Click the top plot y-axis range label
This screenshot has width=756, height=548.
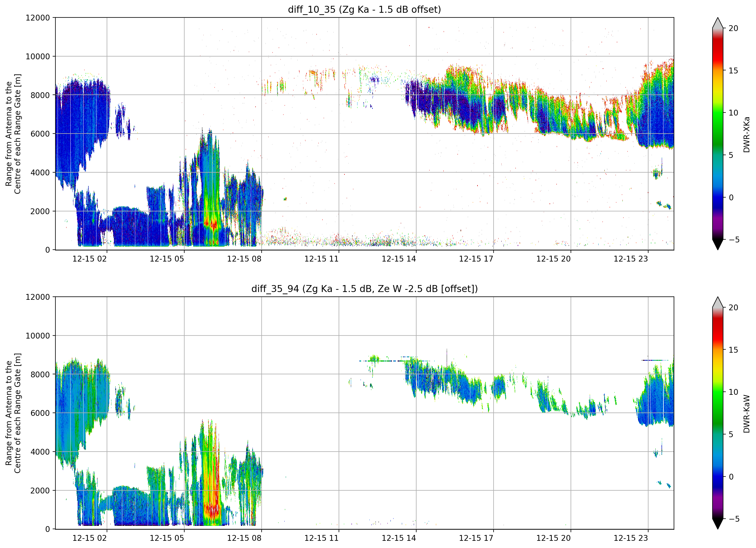click(x=13, y=134)
